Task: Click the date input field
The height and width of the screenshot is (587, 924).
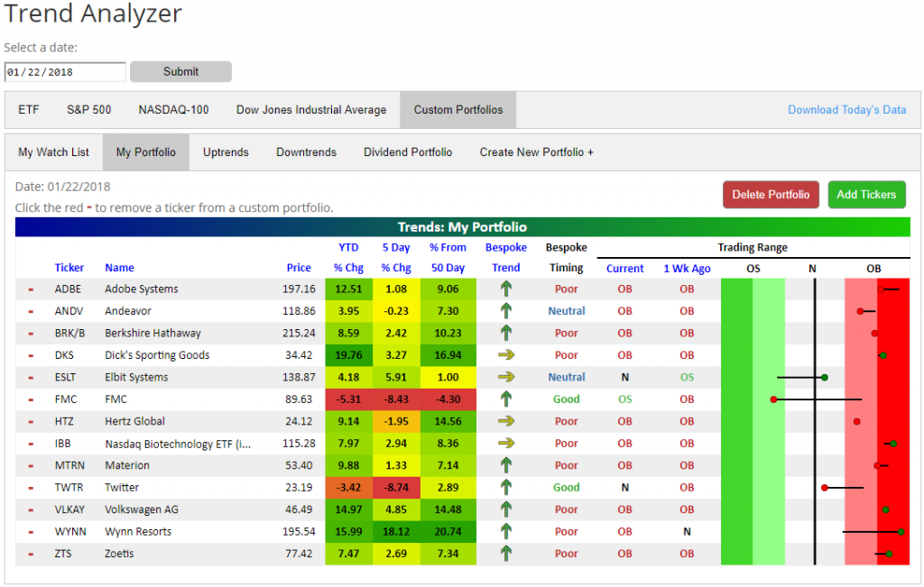Action: [65, 72]
